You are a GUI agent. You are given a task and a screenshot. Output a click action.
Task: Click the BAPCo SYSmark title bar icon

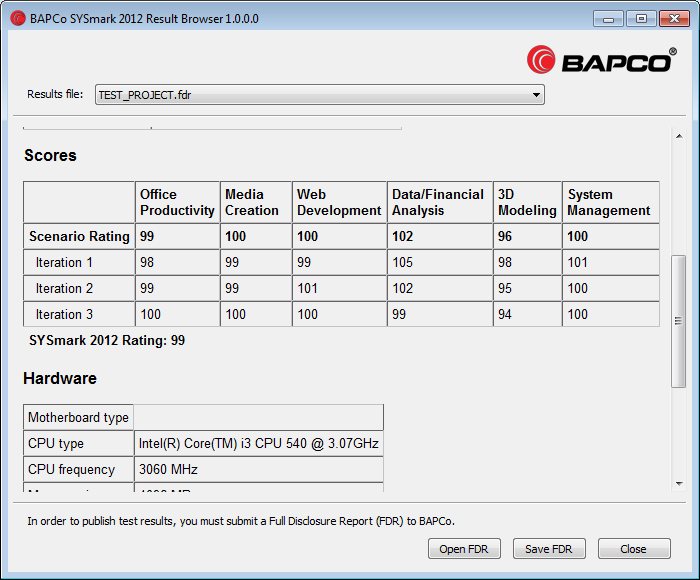pyautogui.click(x=17, y=18)
